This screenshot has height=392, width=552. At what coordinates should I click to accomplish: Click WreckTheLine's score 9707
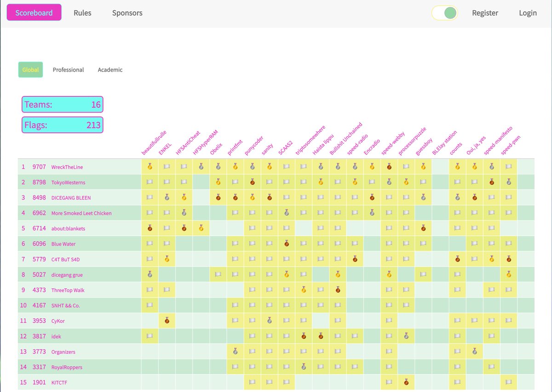tap(39, 167)
